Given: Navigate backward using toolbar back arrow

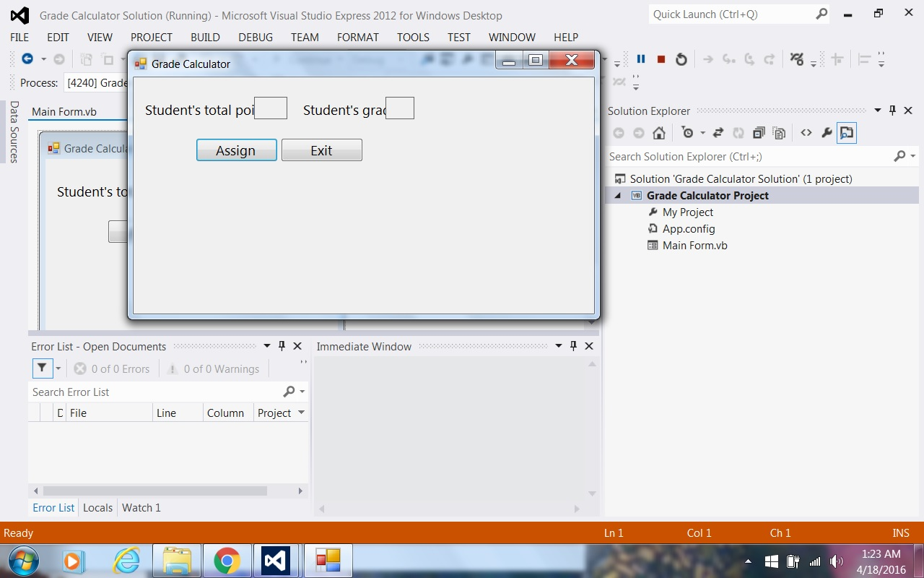Looking at the screenshot, I should 27,59.
